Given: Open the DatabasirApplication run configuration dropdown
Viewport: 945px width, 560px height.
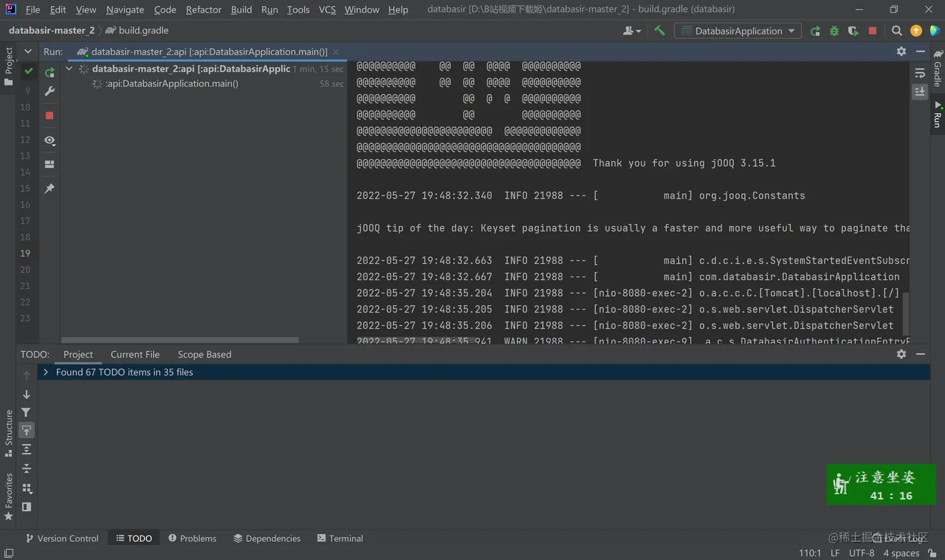Looking at the screenshot, I should [x=738, y=31].
